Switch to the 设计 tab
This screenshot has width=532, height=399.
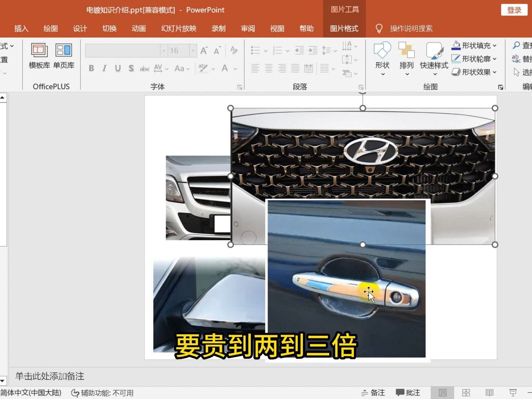tap(80, 28)
